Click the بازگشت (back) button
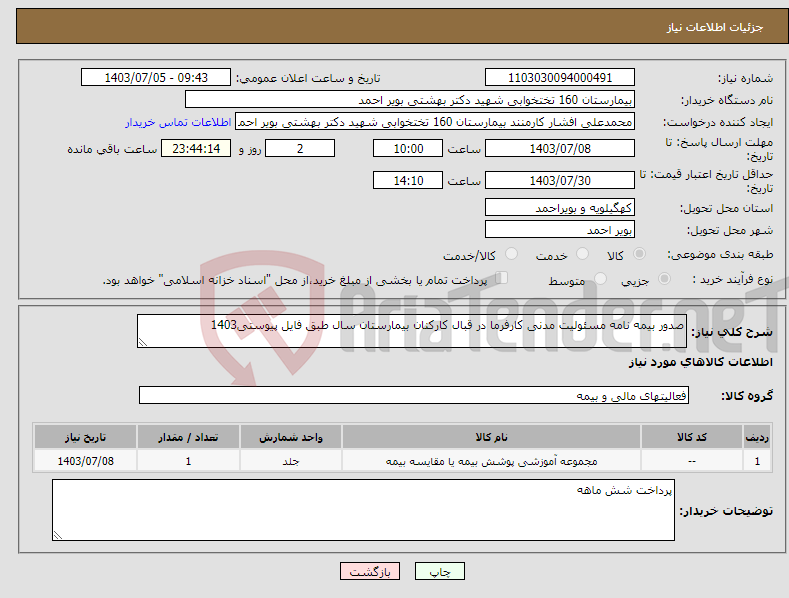Screen dimensions: 789x598 click(x=370, y=571)
